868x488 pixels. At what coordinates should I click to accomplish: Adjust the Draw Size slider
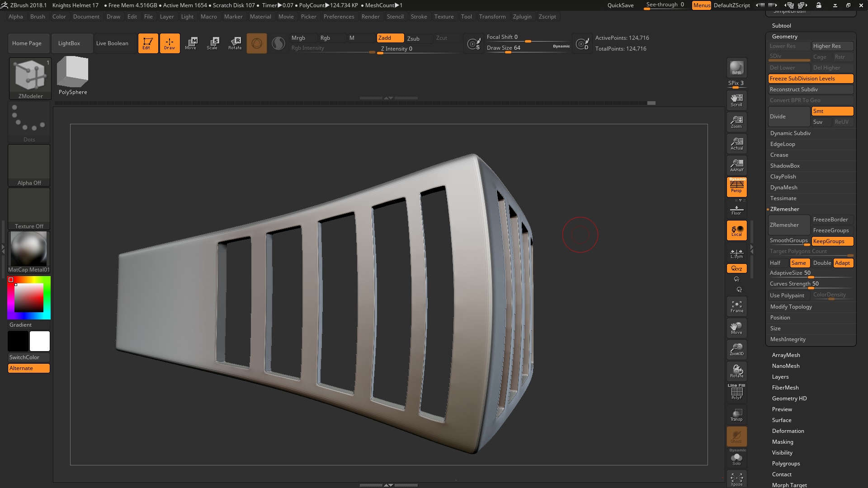528,48
